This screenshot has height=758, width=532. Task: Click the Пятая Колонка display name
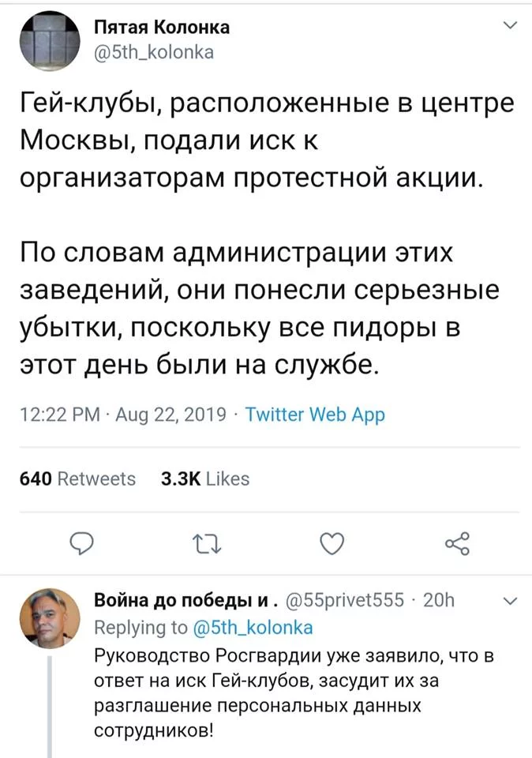pyautogui.click(x=162, y=28)
